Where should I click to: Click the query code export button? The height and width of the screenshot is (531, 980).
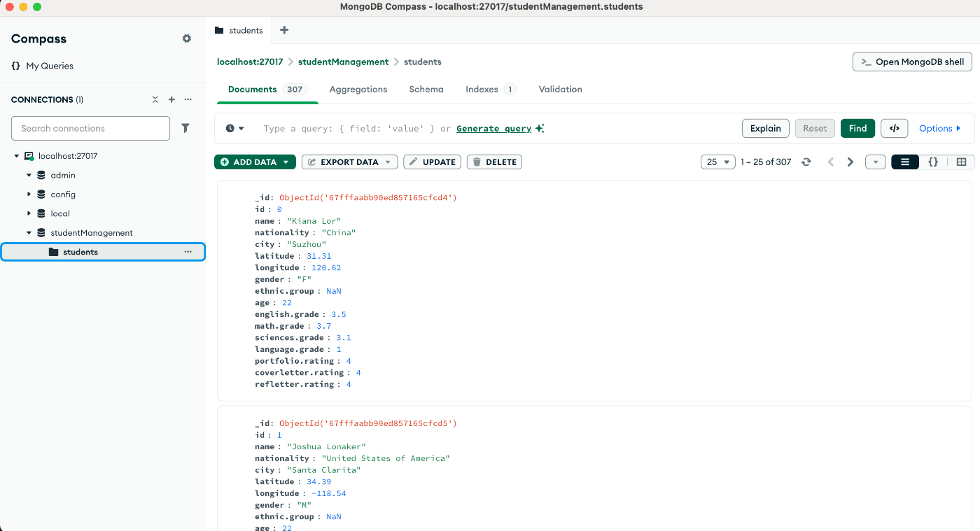pyautogui.click(x=894, y=128)
